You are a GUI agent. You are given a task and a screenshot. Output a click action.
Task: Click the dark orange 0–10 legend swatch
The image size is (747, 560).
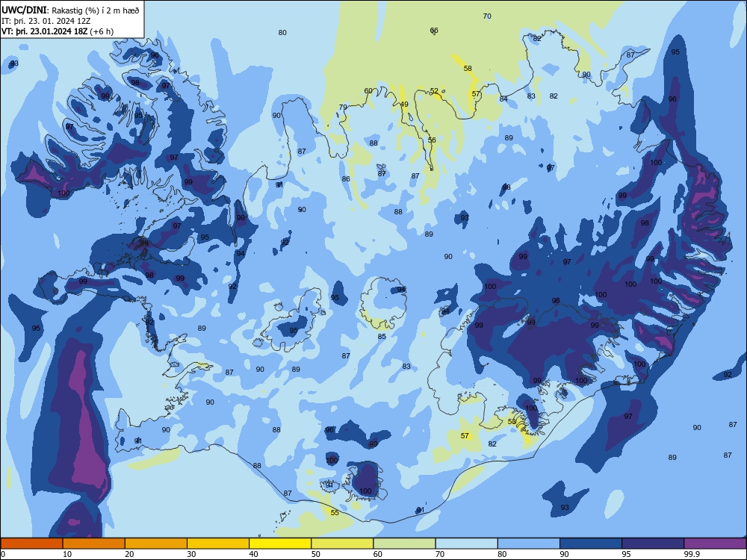point(31,544)
